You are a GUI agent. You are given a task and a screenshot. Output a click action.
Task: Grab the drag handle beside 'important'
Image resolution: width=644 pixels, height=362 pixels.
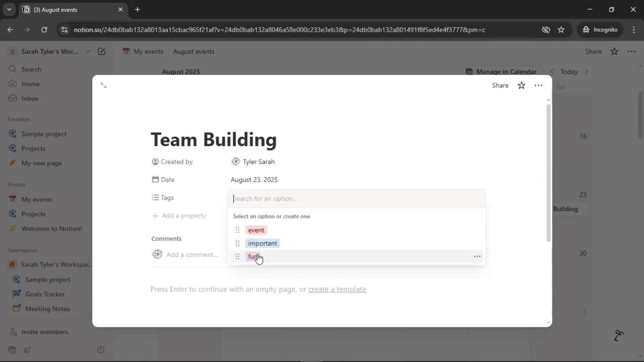coord(237,243)
